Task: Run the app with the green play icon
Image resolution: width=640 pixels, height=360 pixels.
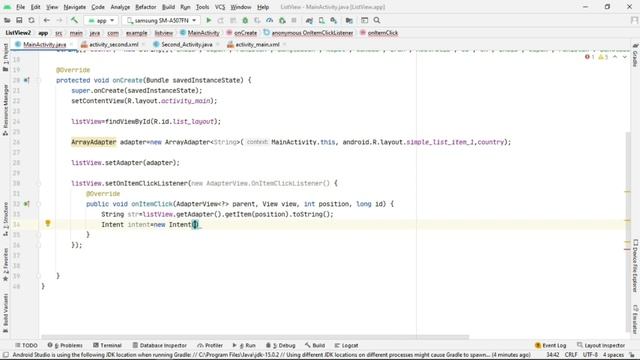Action: coord(209,20)
